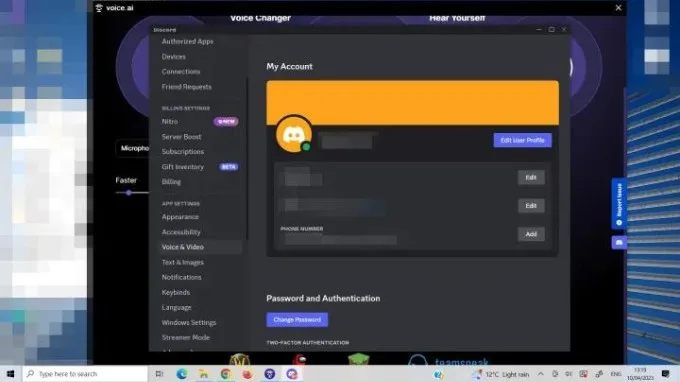Open the notification center icon
The image size is (680, 382).
[x=666, y=374]
